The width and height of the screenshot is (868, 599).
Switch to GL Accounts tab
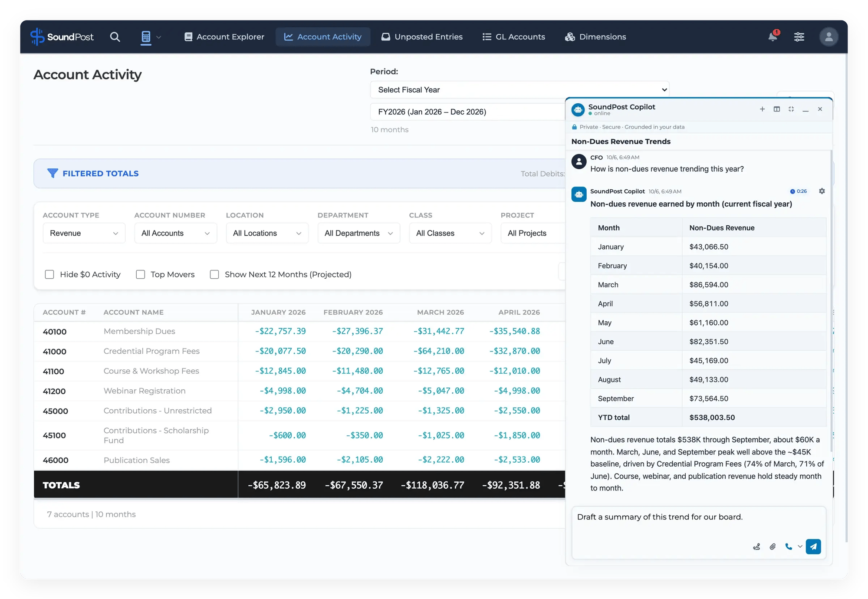point(514,37)
